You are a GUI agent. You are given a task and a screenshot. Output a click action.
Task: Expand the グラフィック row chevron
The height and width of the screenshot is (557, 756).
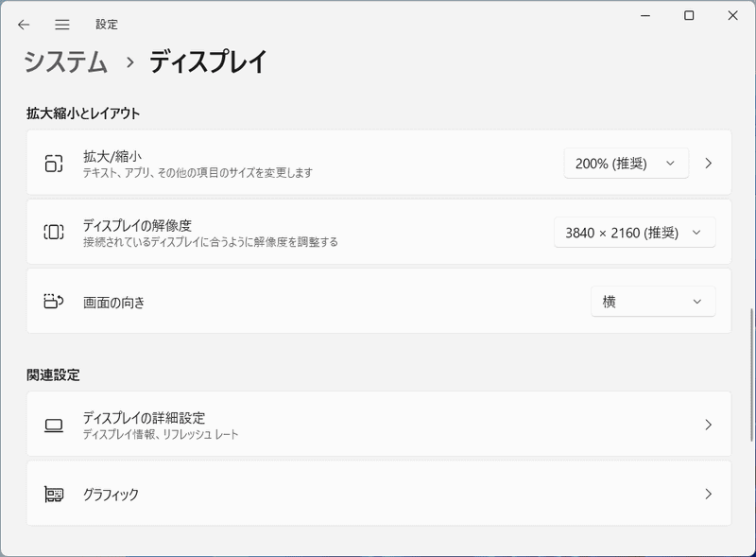click(708, 493)
